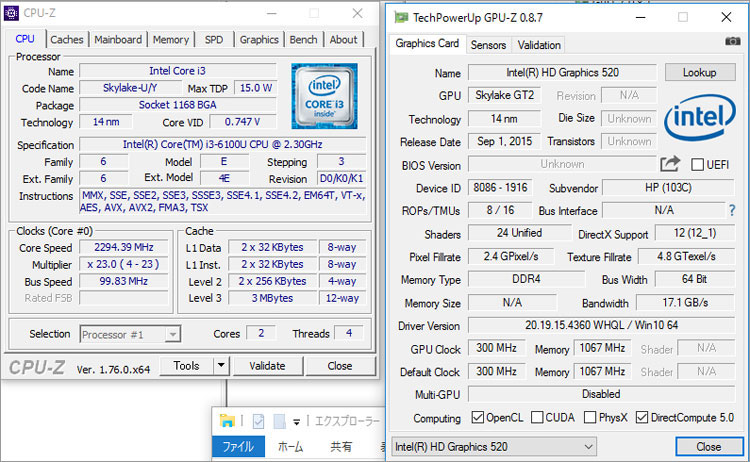The width and height of the screenshot is (750, 462).
Task: Open the 共有 tab in Explorer
Action: pos(341,446)
